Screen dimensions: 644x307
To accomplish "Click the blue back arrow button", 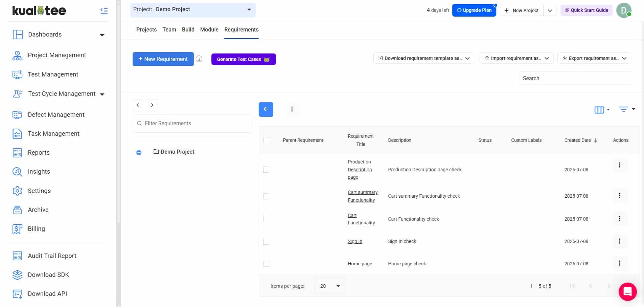I will 266,109.
